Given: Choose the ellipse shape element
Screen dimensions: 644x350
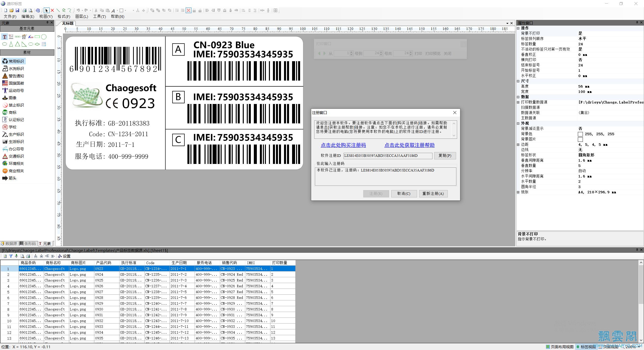Looking at the screenshot, I should point(5,44).
